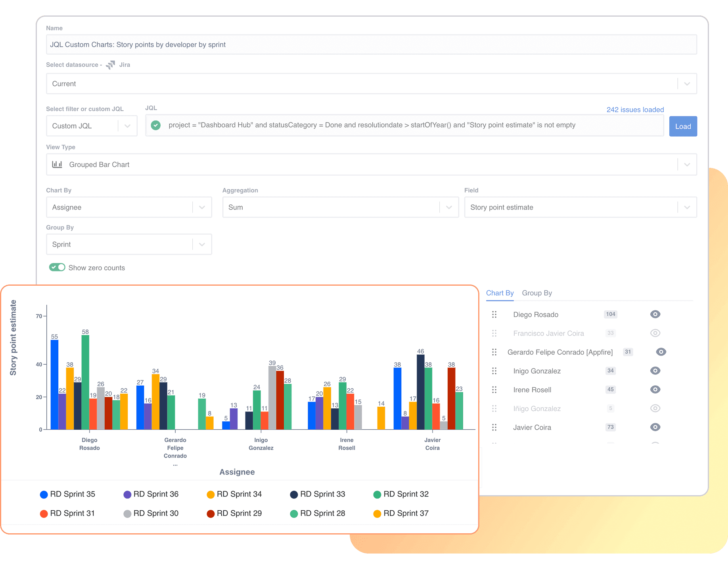Toggle visibility for Inigo Gonzalez
Viewport: 728px width, 569px height.
tap(655, 371)
